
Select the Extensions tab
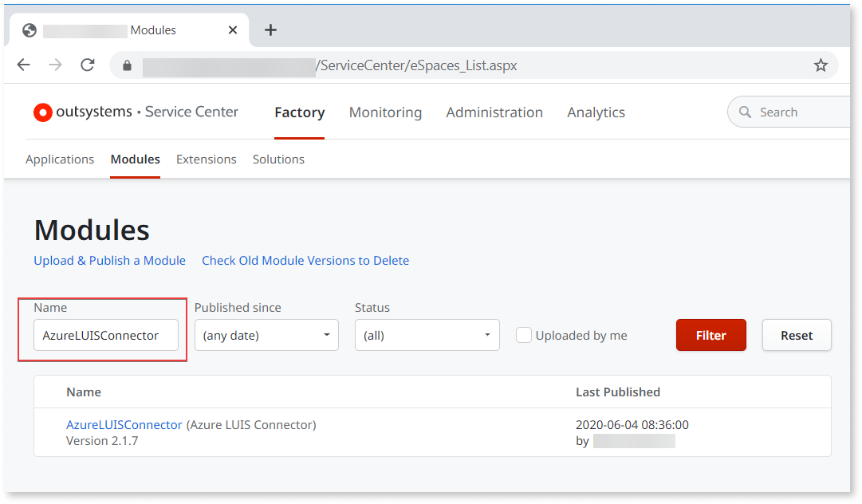coord(206,159)
